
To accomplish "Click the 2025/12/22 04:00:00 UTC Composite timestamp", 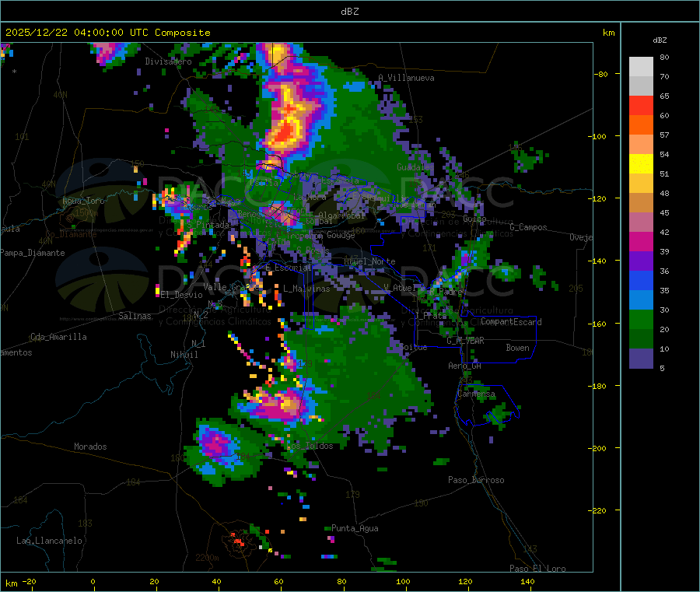I will pyautogui.click(x=107, y=33).
